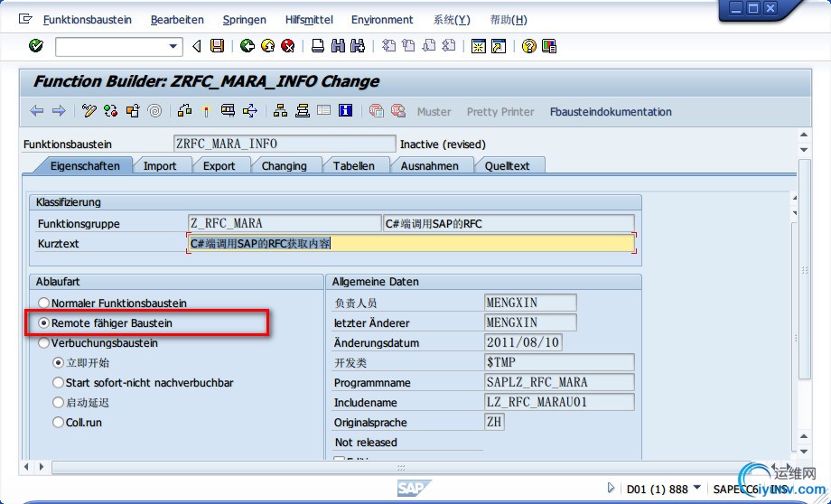
Task: Activate the function module with matchstick icon
Action: click(x=207, y=111)
